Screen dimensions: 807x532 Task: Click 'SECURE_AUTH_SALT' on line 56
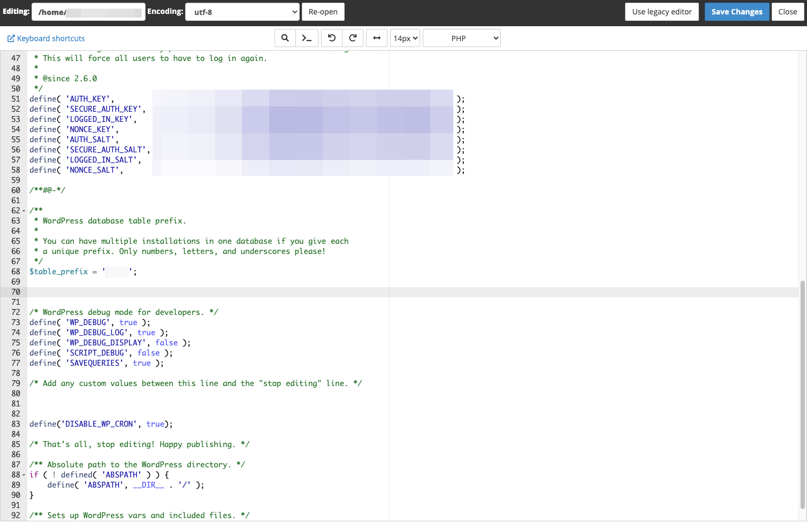(x=106, y=150)
